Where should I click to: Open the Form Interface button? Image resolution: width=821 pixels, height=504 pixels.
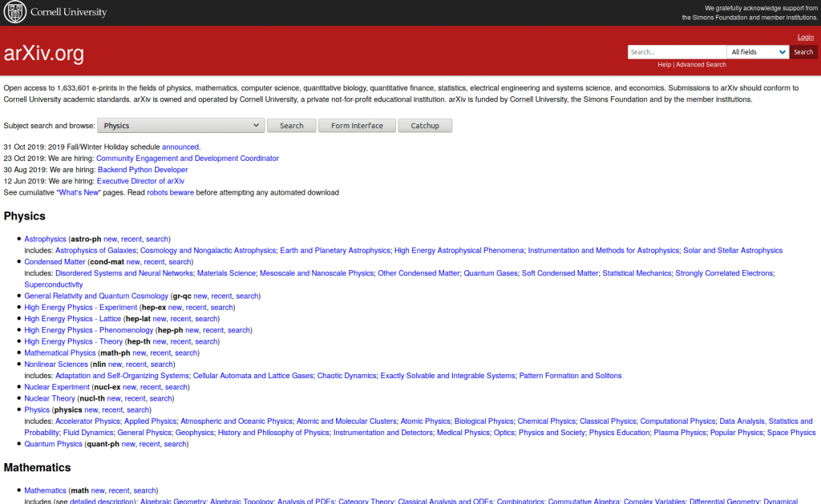(357, 126)
